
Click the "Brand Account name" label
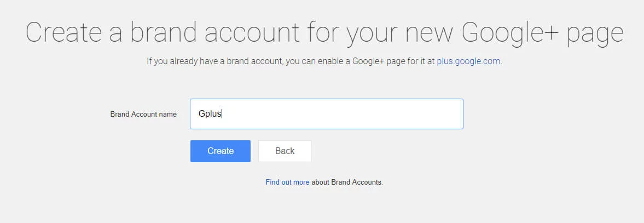pyautogui.click(x=143, y=115)
